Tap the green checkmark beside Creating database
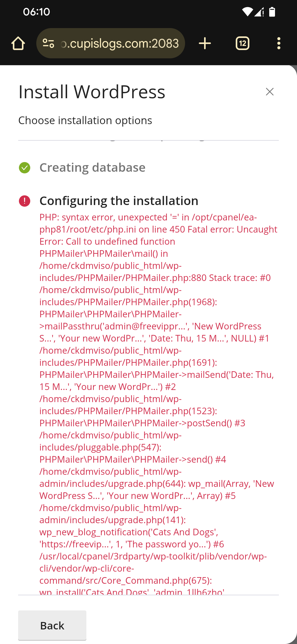This screenshot has width=297, height=644. tap(24, 168)
